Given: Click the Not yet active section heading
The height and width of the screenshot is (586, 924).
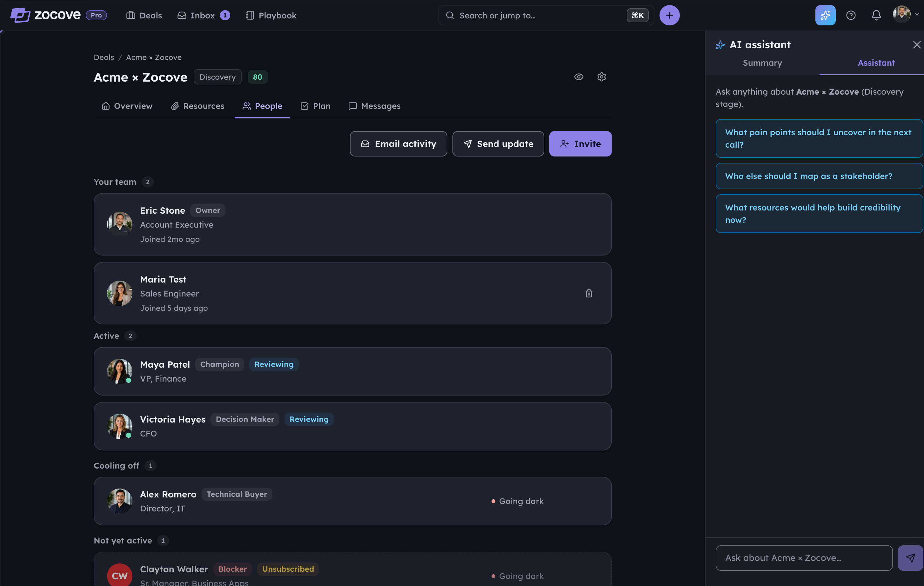Looking at the screenshot, I should point(123,540).
